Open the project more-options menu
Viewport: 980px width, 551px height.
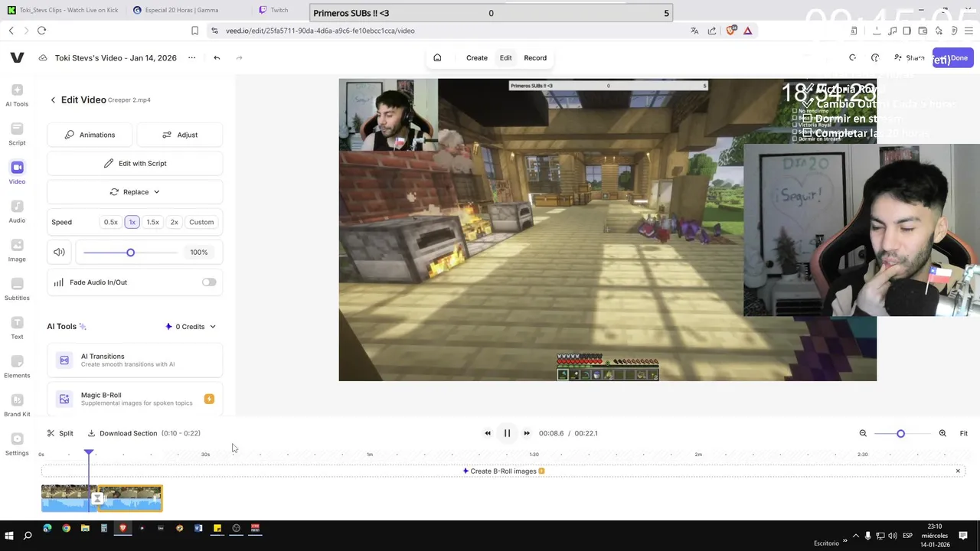(192, 58)
